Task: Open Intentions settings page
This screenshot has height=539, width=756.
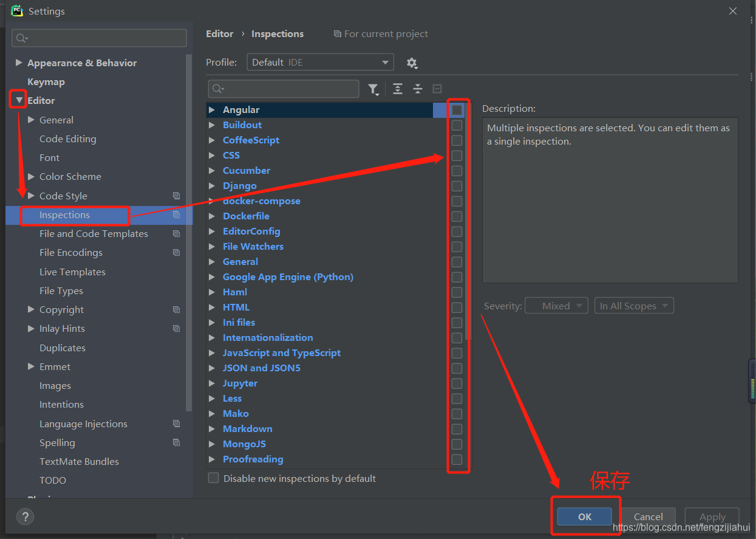Action: (61, 404)
